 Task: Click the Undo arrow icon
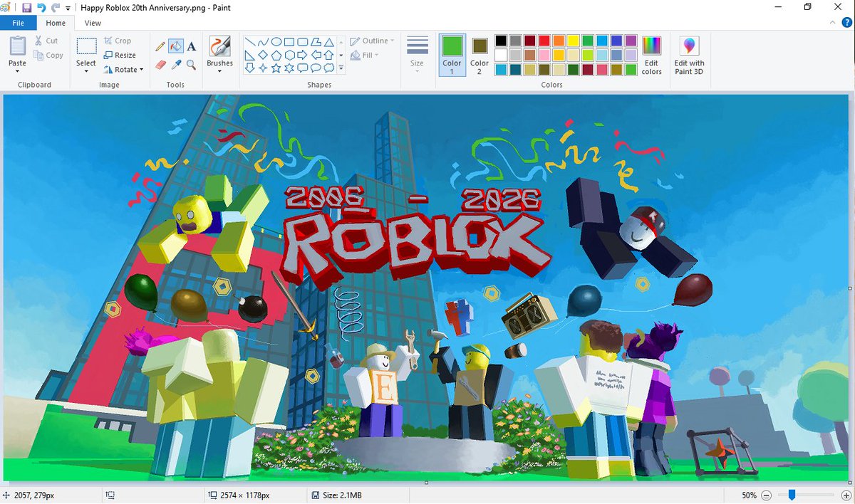click(x=41, y=7)
